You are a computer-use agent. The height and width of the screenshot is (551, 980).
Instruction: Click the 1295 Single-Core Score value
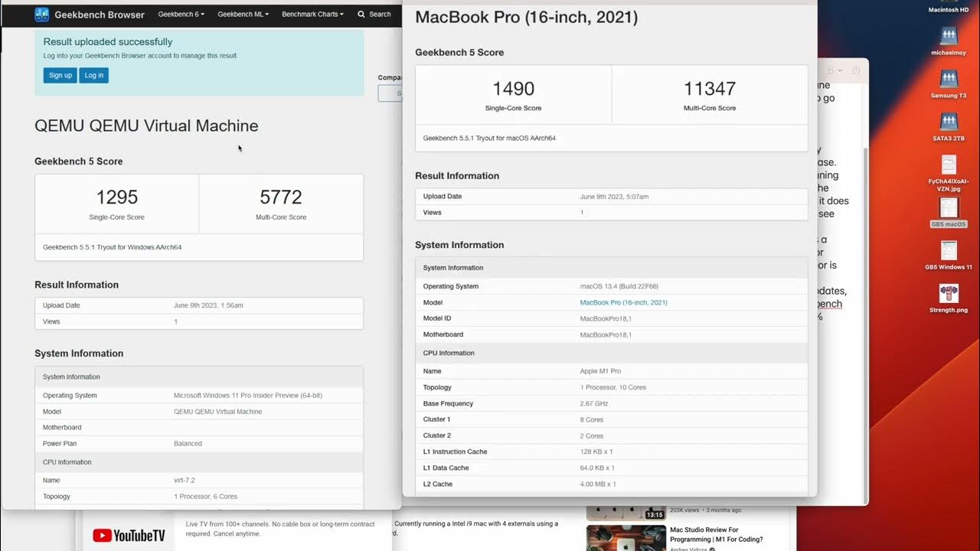117,197
